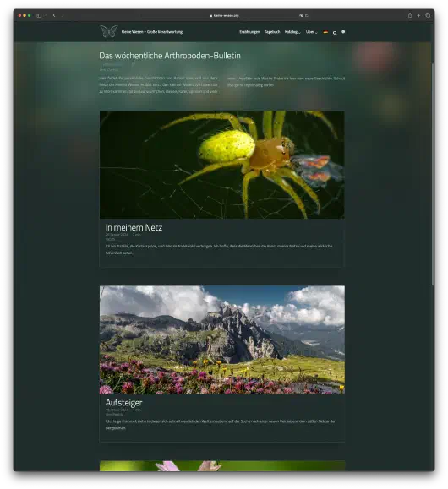
Task: Open the 'Aufsteiger' article title
Action: (123, 402)
